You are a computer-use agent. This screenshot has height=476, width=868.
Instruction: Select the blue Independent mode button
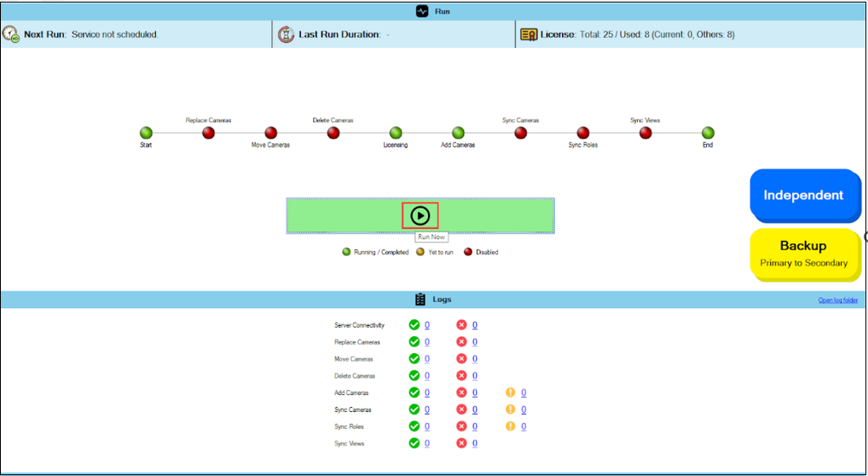pos(802,195)
